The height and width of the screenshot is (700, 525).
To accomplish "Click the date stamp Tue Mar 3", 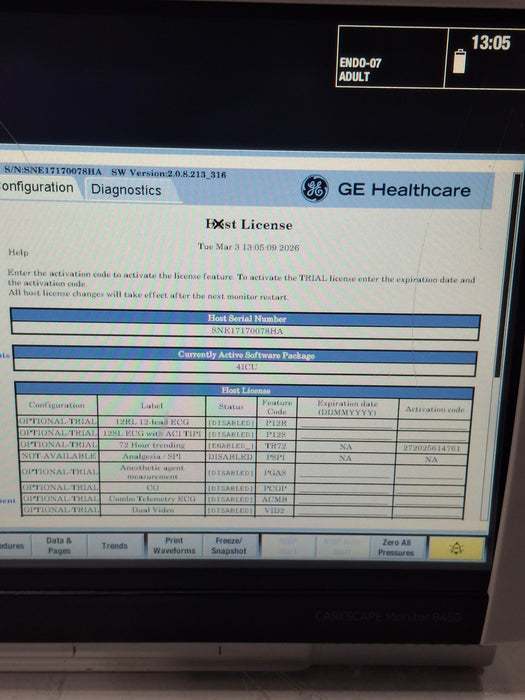I will [248, 247].
